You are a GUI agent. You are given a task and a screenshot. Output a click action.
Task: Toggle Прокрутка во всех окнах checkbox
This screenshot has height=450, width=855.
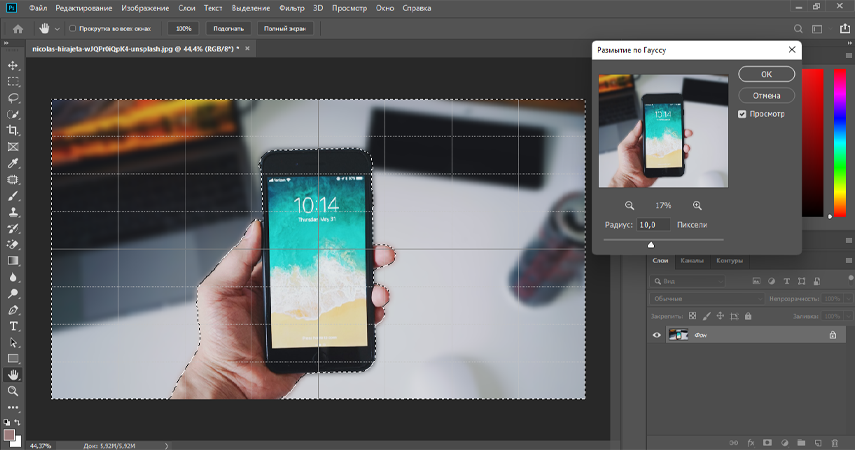[x=73, y=28]
